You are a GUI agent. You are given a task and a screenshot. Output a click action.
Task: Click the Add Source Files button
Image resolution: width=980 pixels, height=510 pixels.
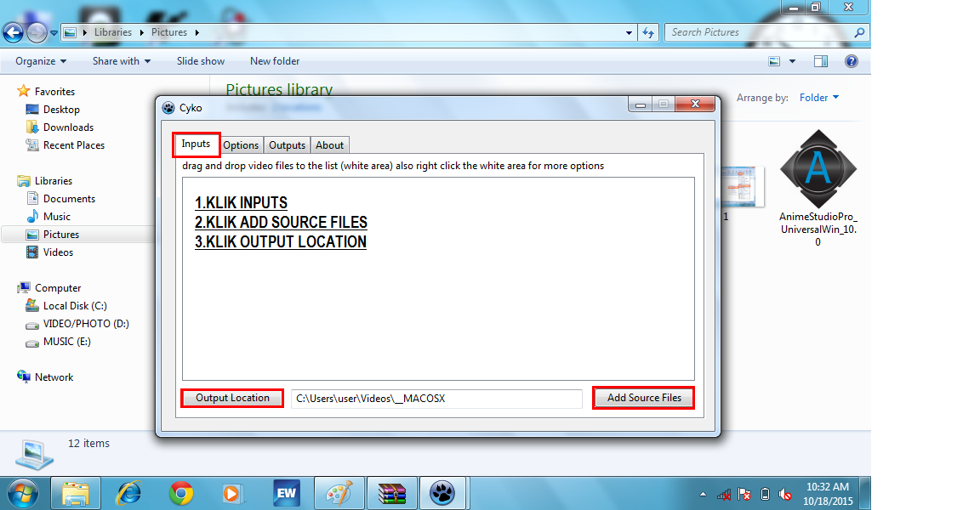(x=643, y=398)
